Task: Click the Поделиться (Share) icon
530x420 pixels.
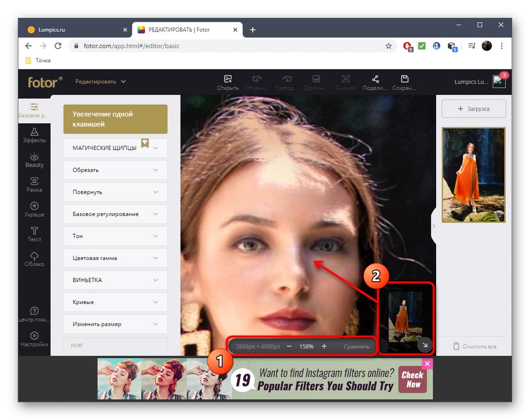Action: coord(375,82)
